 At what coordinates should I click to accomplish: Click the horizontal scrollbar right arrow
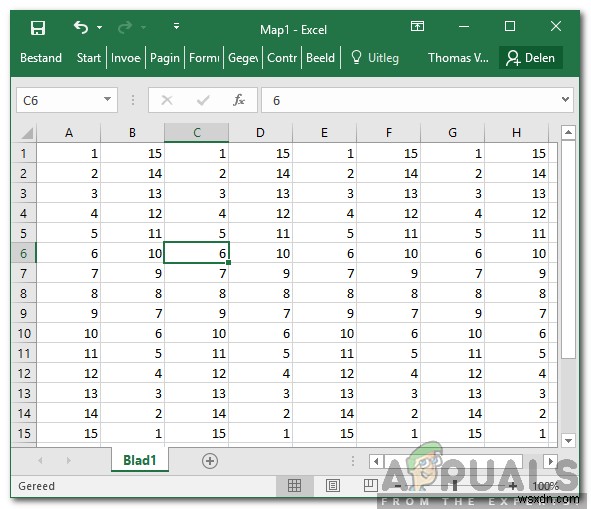550,461
